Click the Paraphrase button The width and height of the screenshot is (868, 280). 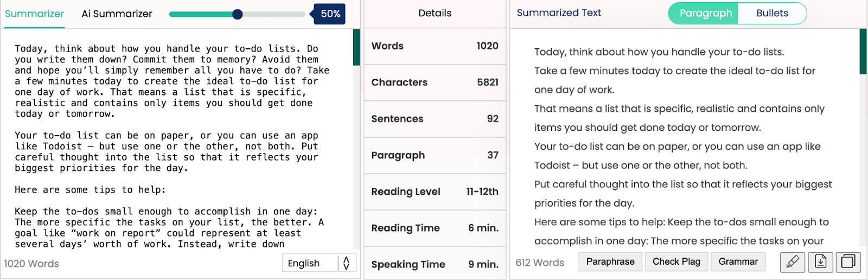coord(610,262)
